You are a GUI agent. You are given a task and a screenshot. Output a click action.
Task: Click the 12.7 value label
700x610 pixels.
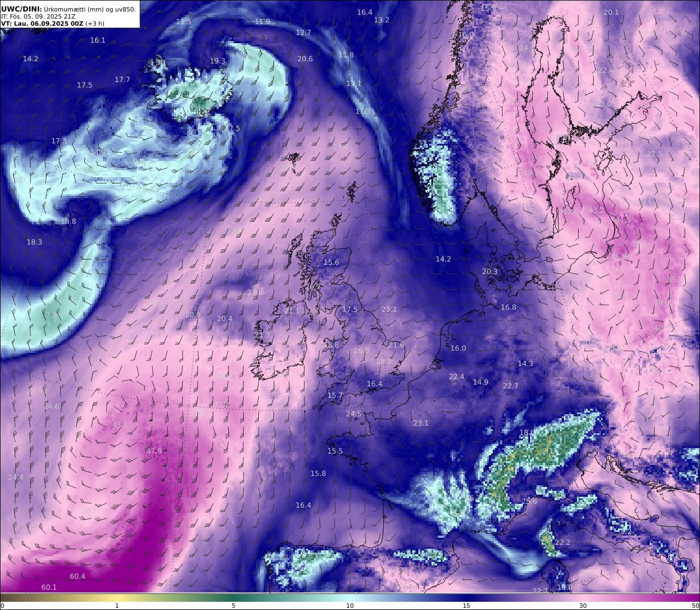pos(303,32)
